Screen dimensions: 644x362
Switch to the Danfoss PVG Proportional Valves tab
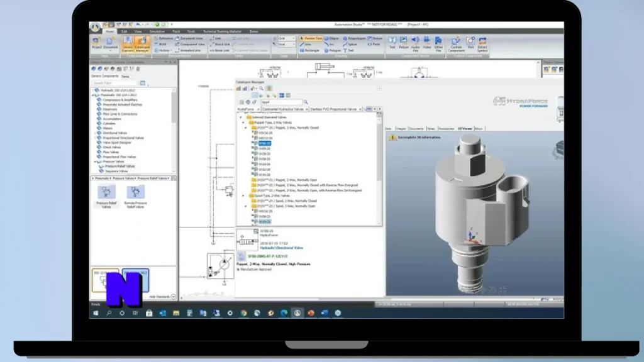(333, 109)
